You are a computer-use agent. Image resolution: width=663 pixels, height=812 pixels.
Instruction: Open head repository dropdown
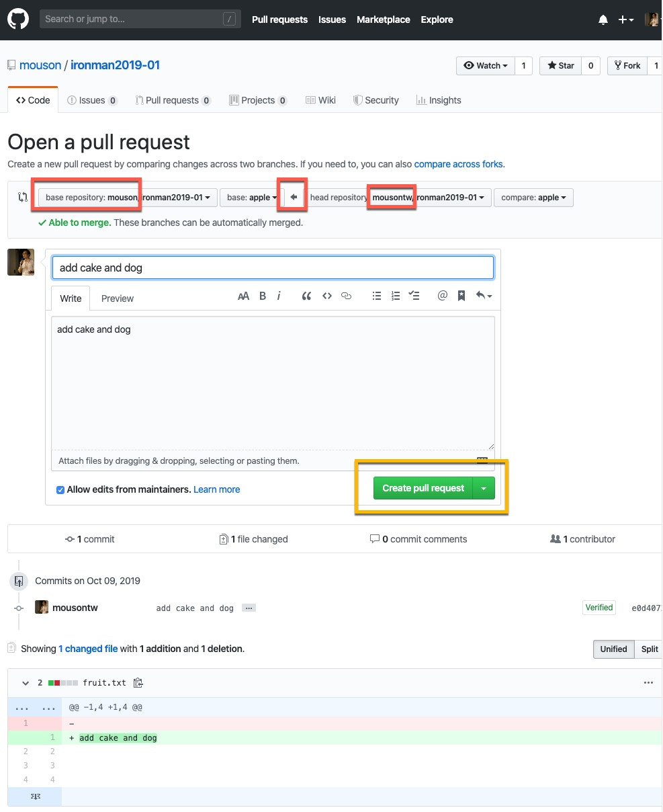click(396, 198)
